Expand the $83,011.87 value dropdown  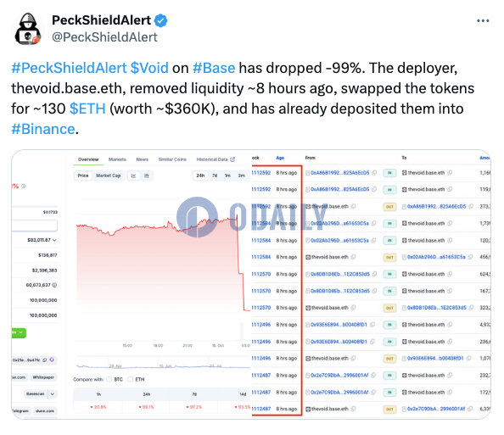click(54, 240)
